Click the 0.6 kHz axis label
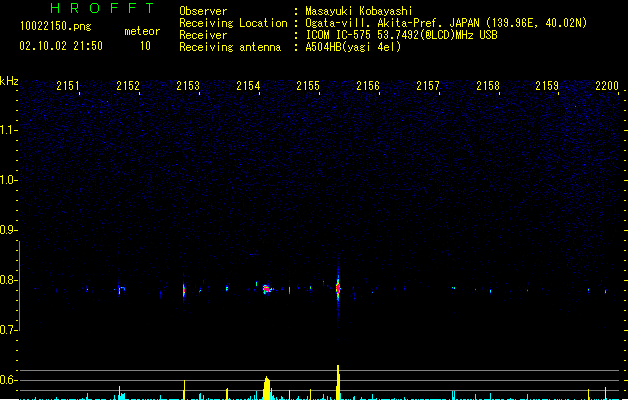The height and width of the screenshot is (400, 629). pyautogui.click(x=8, y=380)
